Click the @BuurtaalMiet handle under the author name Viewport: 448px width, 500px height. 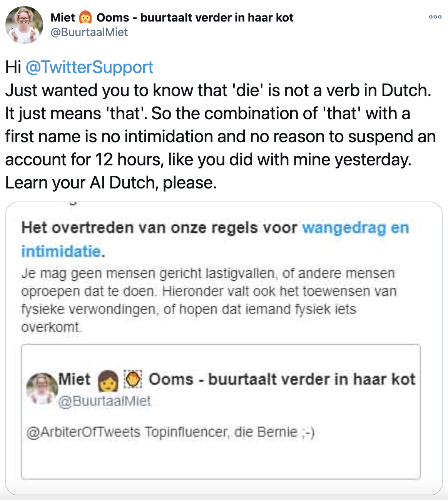pyautogui.click(x=89, y=32)
